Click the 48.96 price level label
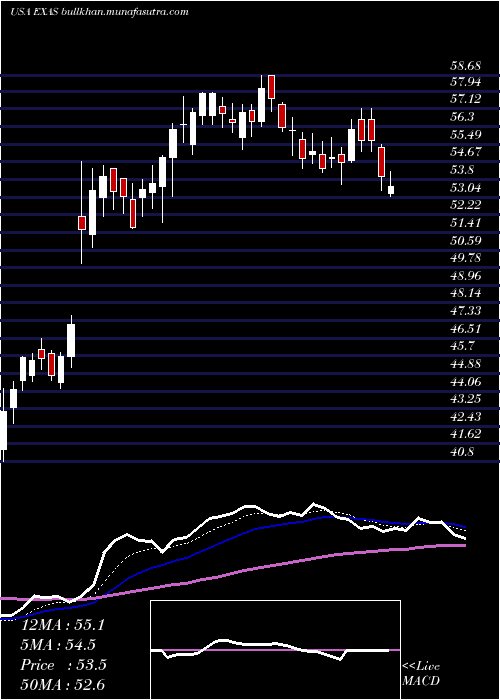The image size is (500, 700). tap(465, 276)
